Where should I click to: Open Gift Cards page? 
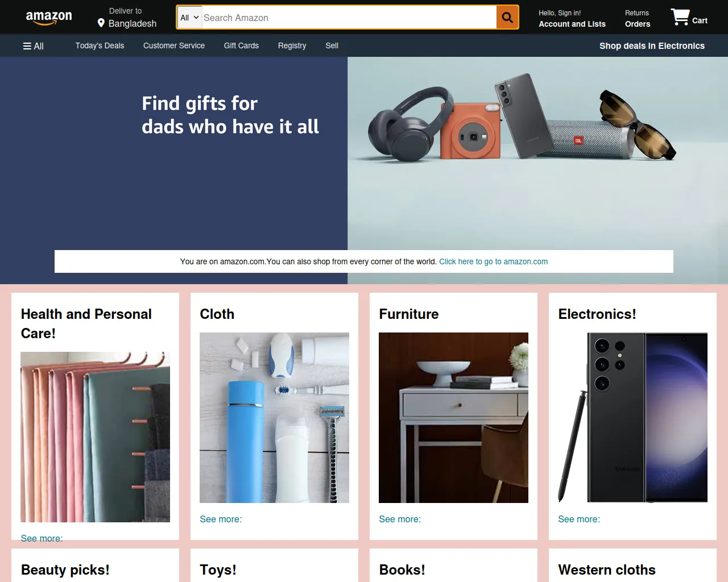[241, 45]
